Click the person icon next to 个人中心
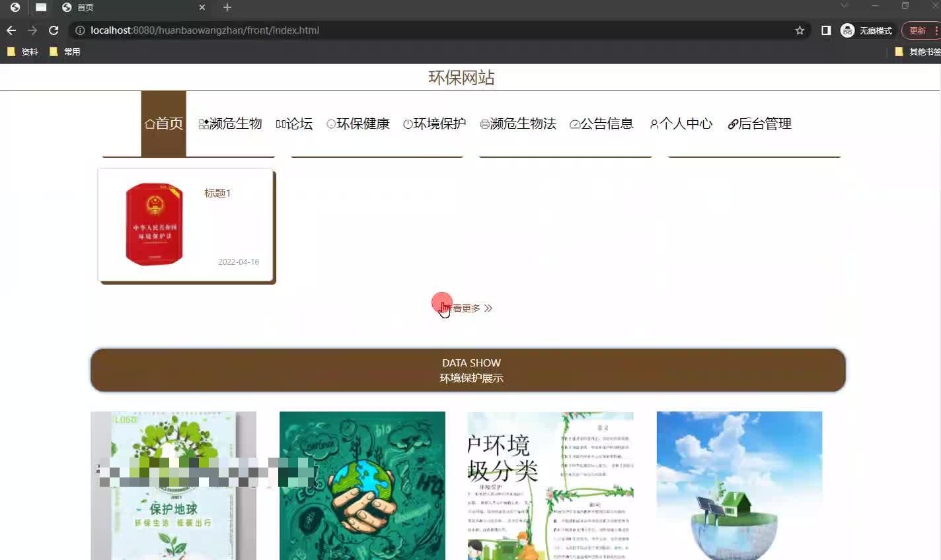 pos(654,123)
